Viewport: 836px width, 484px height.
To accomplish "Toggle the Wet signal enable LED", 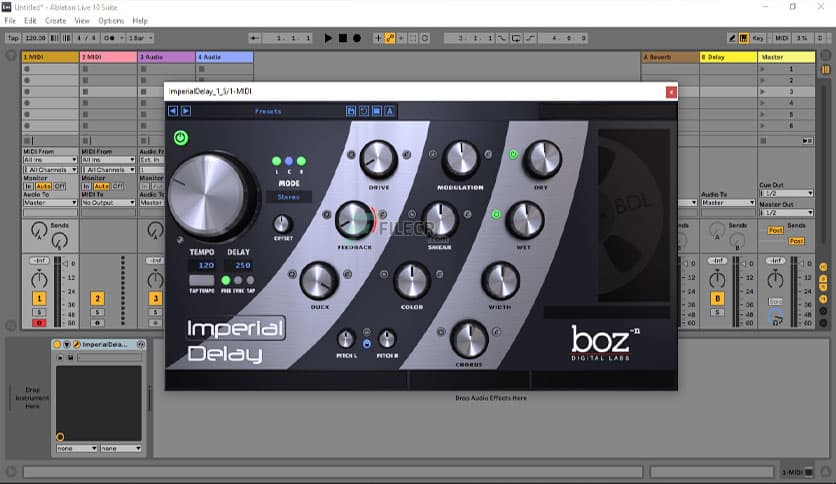I will (496, 215).
